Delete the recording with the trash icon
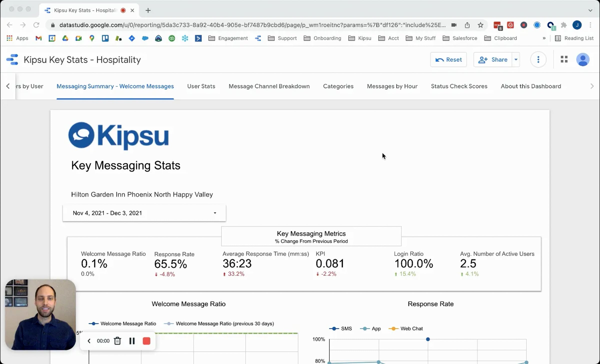The image size is (600, 364). [117, 341]
